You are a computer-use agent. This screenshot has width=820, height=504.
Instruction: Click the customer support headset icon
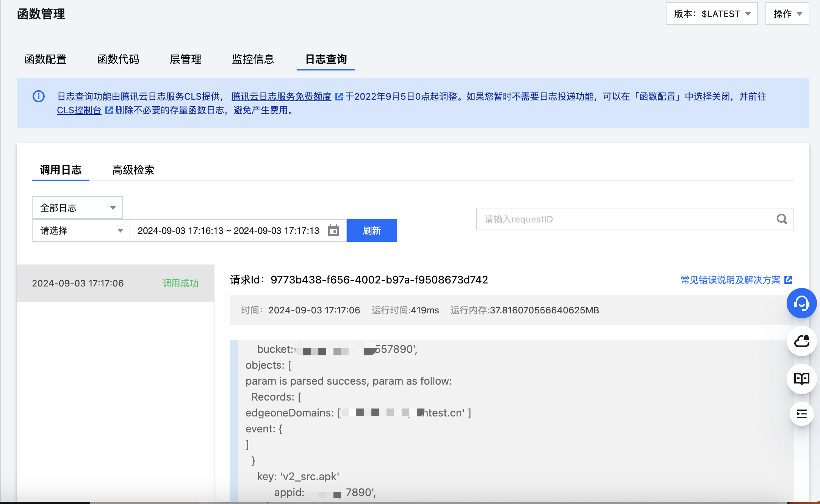[801, 303]
